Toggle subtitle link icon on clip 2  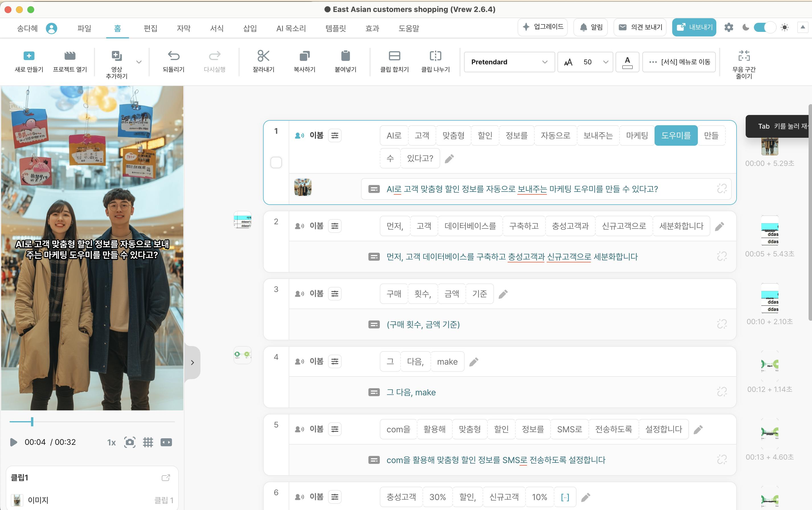click(722, 256)
